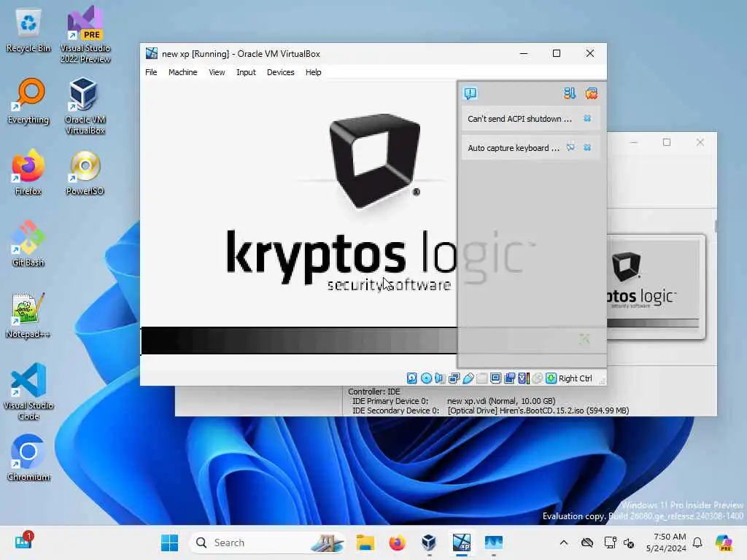Click the hard disk activity indicator in status bar

click(x=411, y=378)
